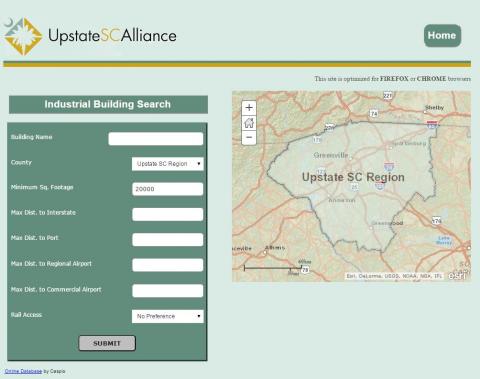
Task: Reset map to home extent
Action: [x=249, y=123]
